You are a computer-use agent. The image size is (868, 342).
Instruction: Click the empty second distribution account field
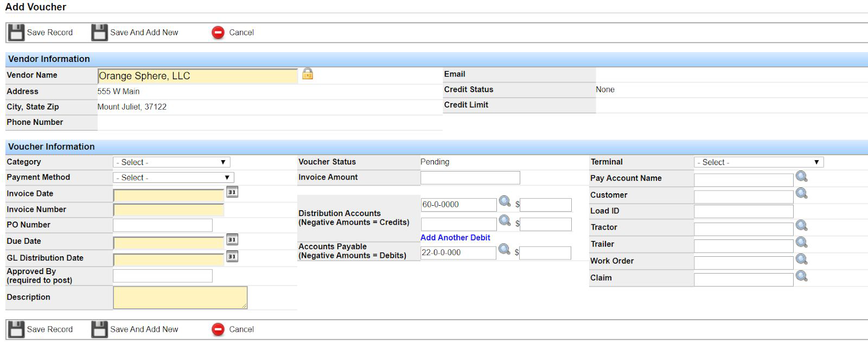click(x=459, y=224)
